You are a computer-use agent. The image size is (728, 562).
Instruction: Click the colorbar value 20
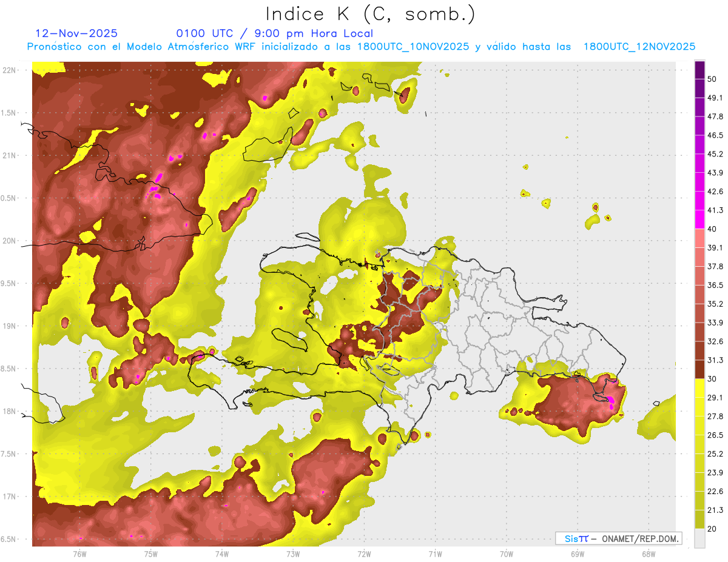[713, 529]
